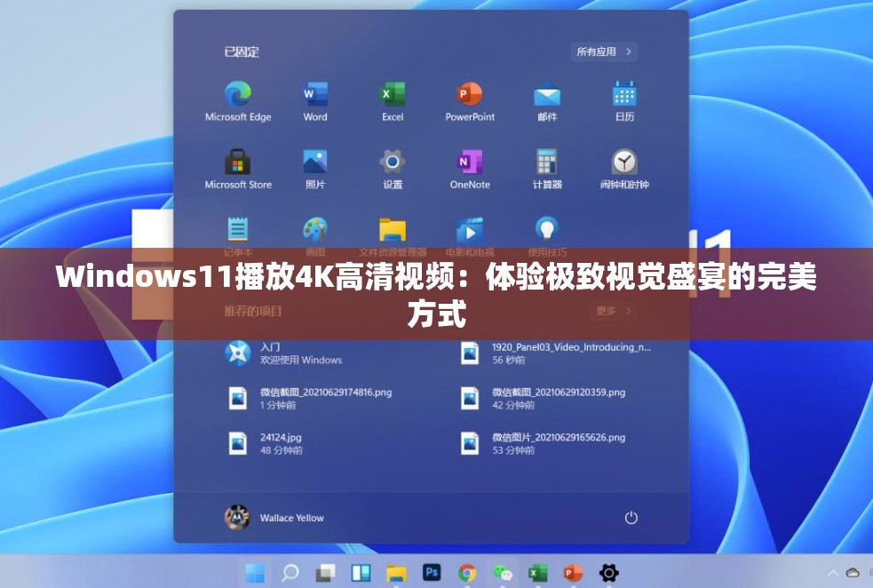Viewport: 873px width, 588px height.
Task: Open the Excel pinned app
Action: [x=393, y=101]
